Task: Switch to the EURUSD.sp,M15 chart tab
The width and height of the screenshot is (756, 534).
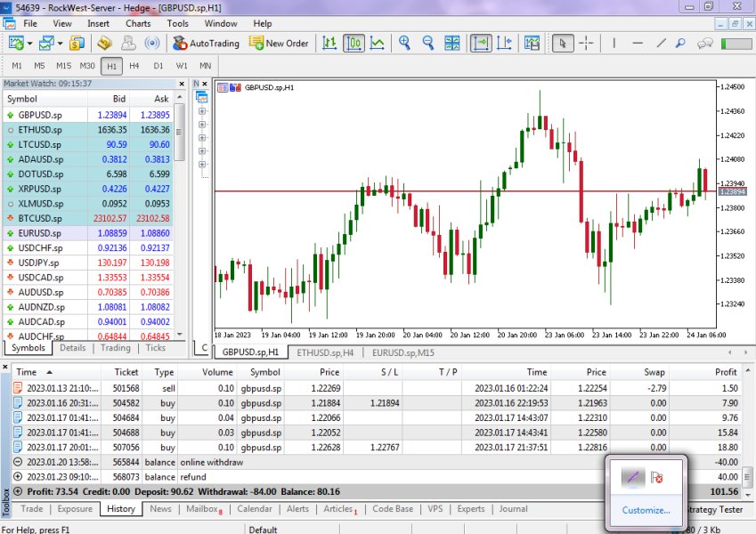Action: 403,352
